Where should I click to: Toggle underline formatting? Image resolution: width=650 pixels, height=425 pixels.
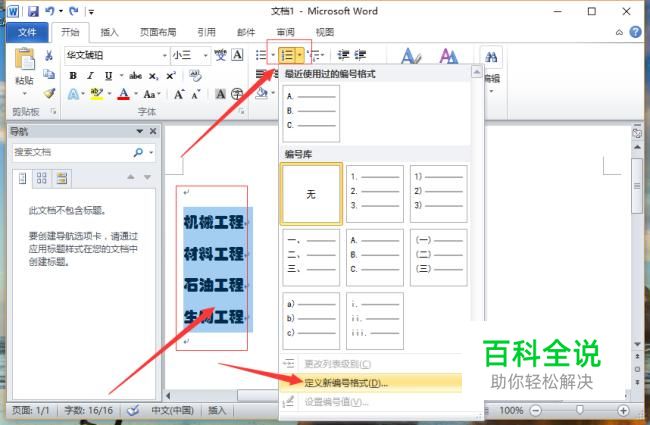pos(108,75)
